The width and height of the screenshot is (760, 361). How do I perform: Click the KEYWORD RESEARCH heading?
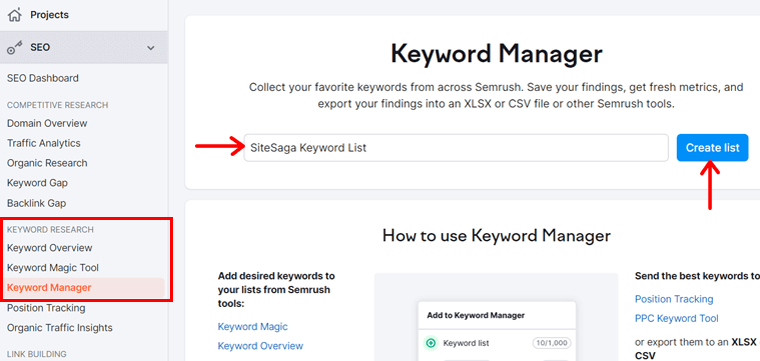tap(50, 229)
